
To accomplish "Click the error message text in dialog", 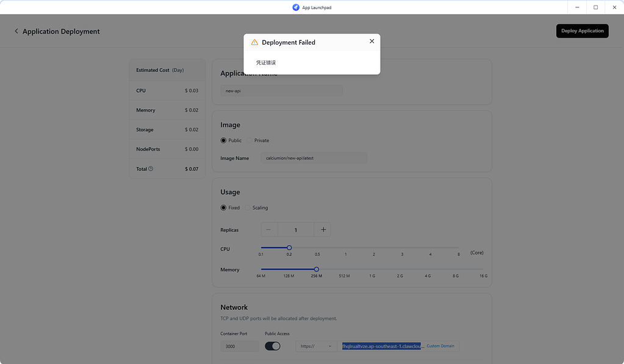I will point(266,62).
